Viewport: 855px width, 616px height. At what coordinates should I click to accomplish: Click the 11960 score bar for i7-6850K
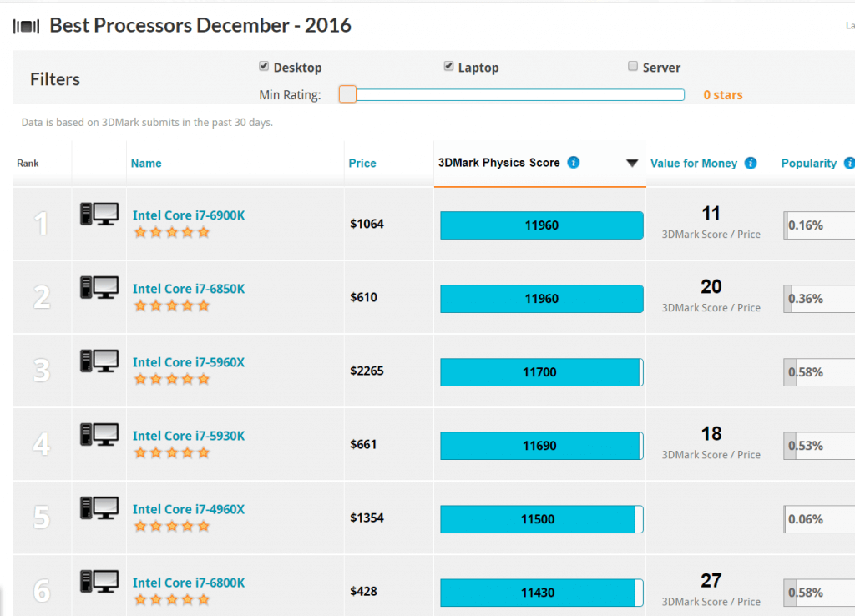pyautogui.click(x=541, y=299)
